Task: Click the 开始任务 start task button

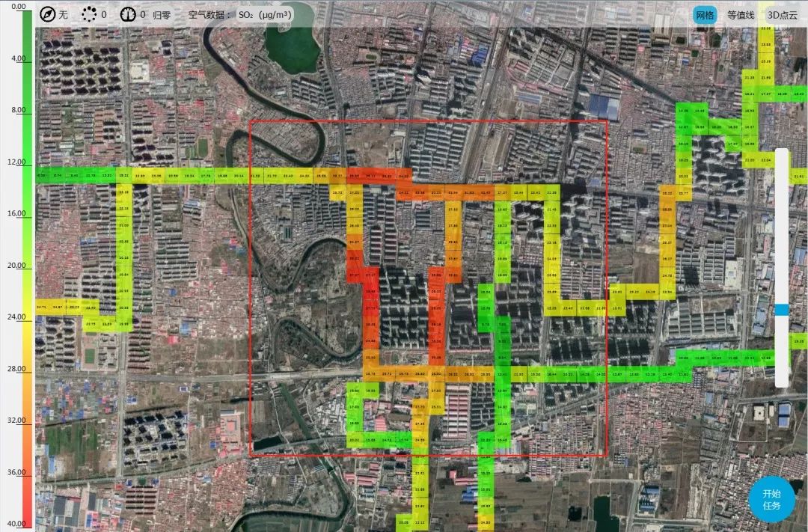Action: [771, 500]
